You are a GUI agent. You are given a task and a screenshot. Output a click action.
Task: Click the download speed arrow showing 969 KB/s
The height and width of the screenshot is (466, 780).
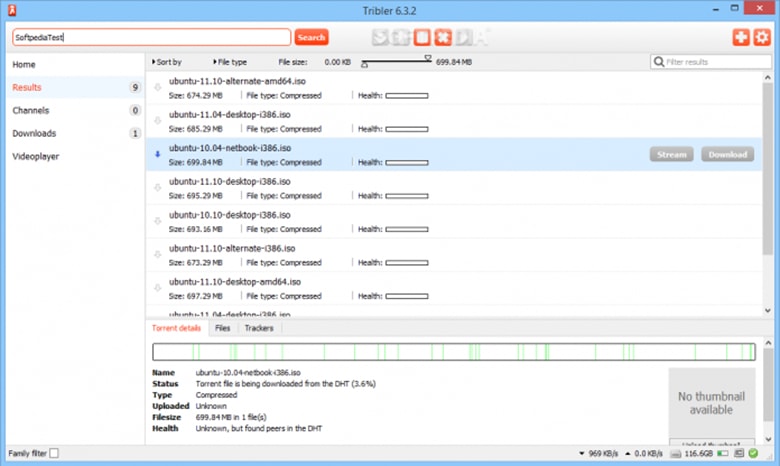point(581,454)
